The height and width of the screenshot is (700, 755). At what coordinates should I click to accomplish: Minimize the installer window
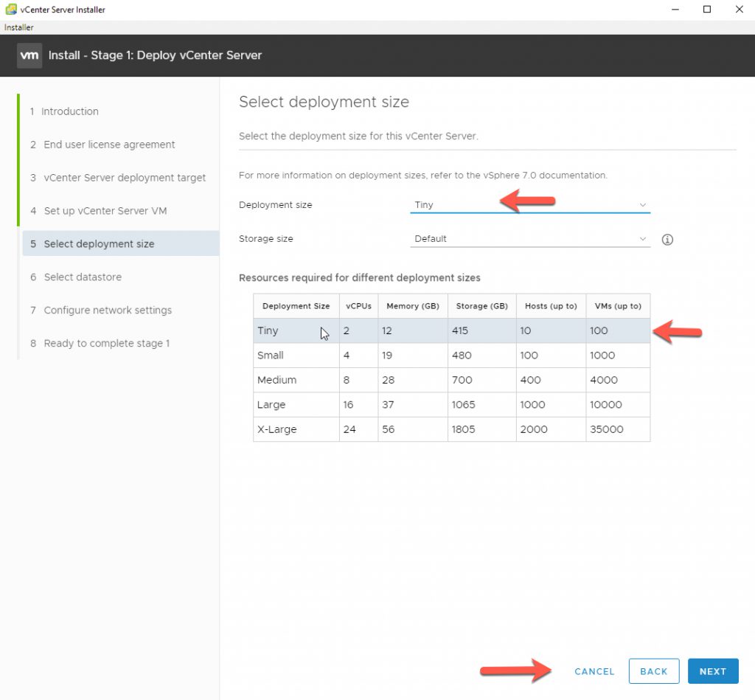click(x=675, y=9)
